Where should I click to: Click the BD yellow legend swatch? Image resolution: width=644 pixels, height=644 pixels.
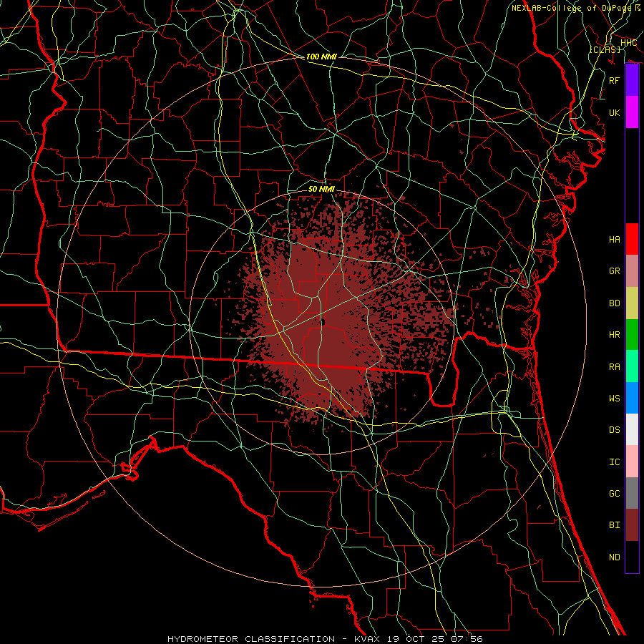(632, 303)
